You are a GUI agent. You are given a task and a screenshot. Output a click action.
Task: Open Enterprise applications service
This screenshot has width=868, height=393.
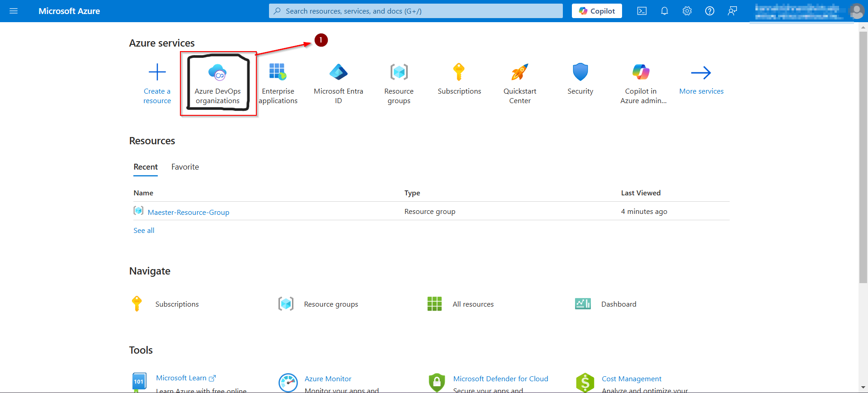click(278, 84)
